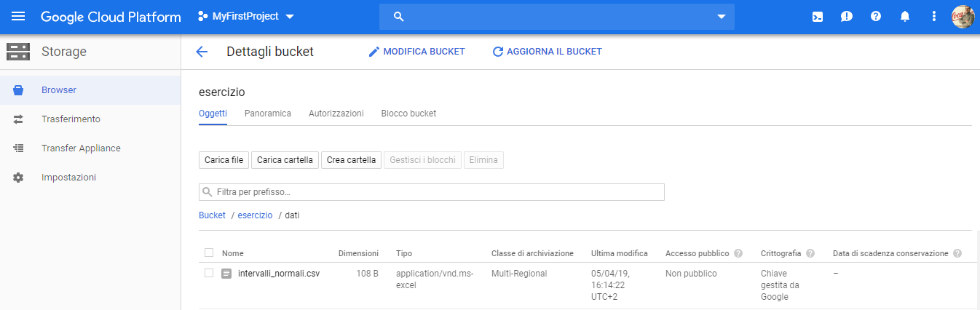Activate Cloud Shell terminal icon

coord(818,17)
